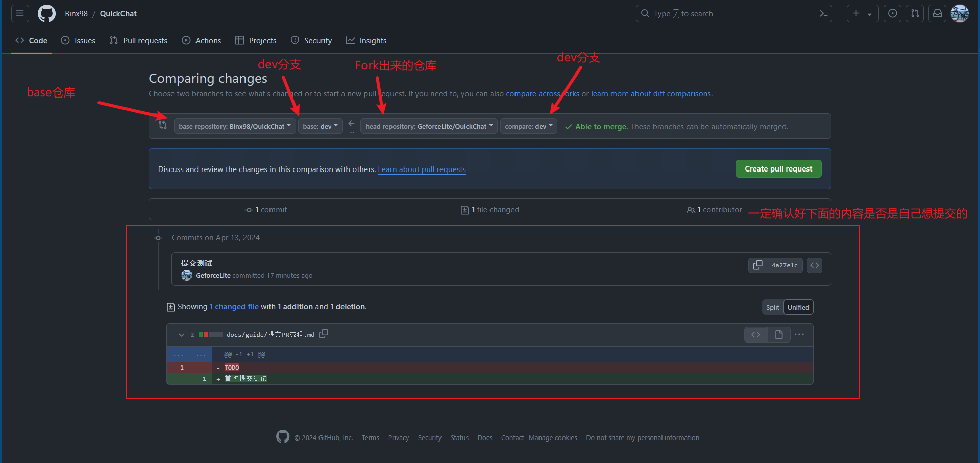980x463 pixels.
Task: Open the footer Contact link
Action: tap(512, 438)
